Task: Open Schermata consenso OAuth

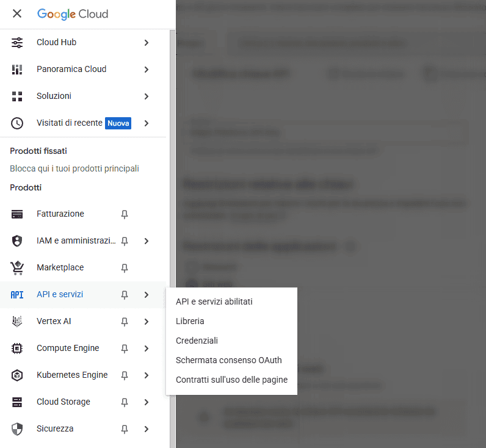Action: pos(231,360)
